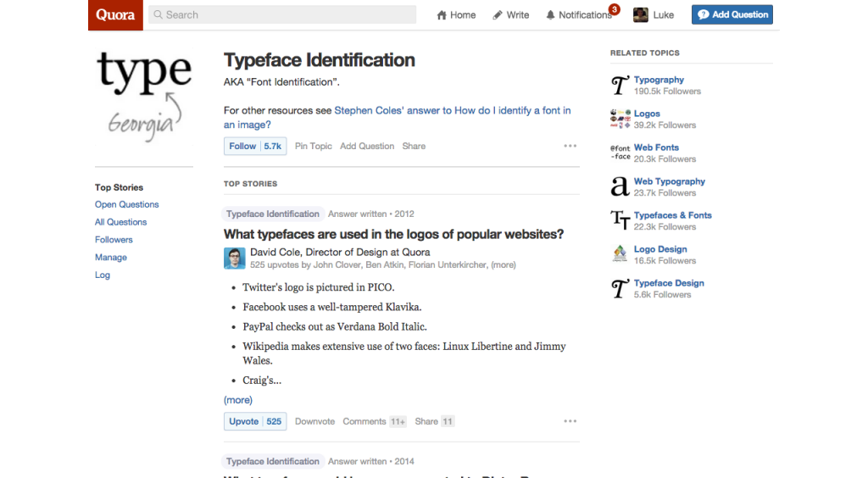868x478 pixels.
Task: Click the Home house icon
Action: pos(441,15)
